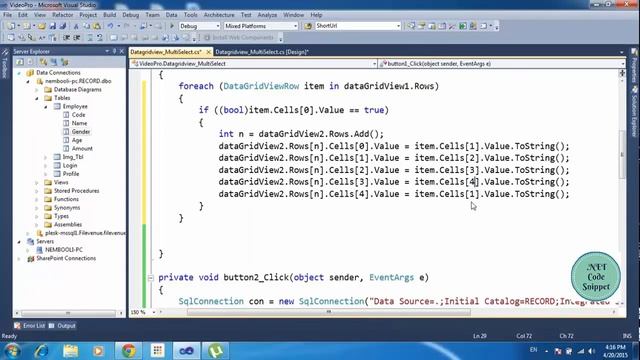Open the Output panel tab
Image resolution: width=640 pixels, height=360 pixels.
[62, 326]
